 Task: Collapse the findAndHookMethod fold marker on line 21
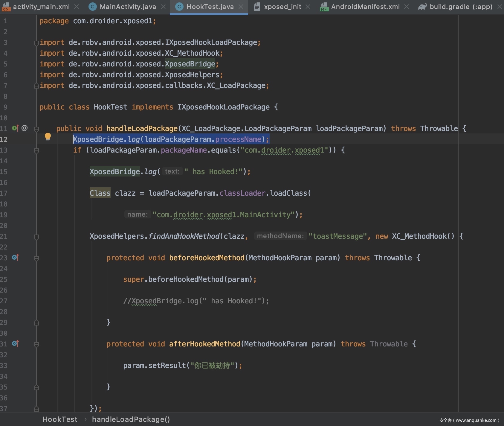pyautogui.click(x=36, y=237)
